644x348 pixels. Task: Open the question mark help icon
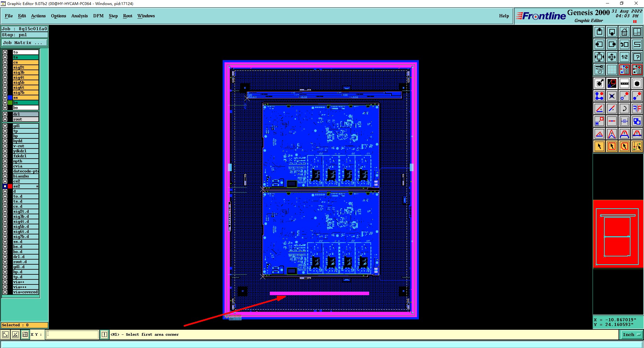pyautogui.click(x=637, y=57)
